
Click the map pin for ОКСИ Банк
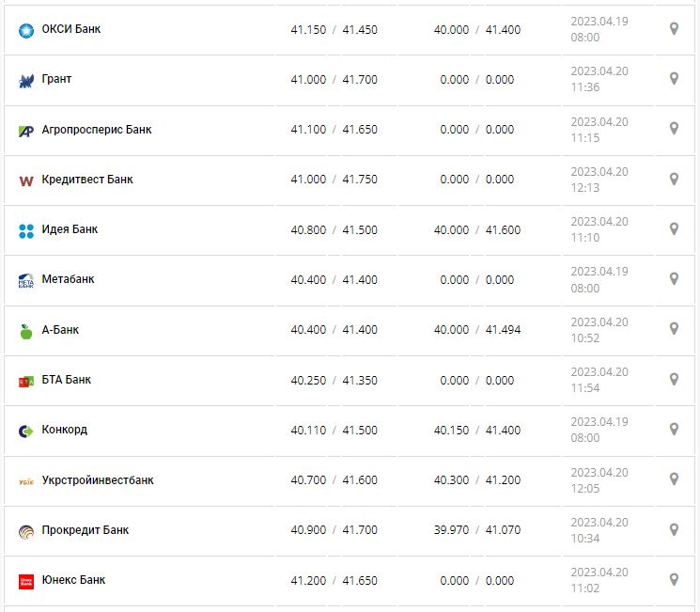click(674, 29)
